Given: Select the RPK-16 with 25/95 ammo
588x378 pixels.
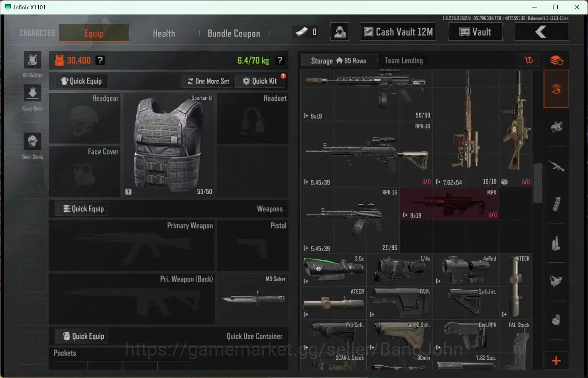Looking at the screenshot, I should 350,220.
